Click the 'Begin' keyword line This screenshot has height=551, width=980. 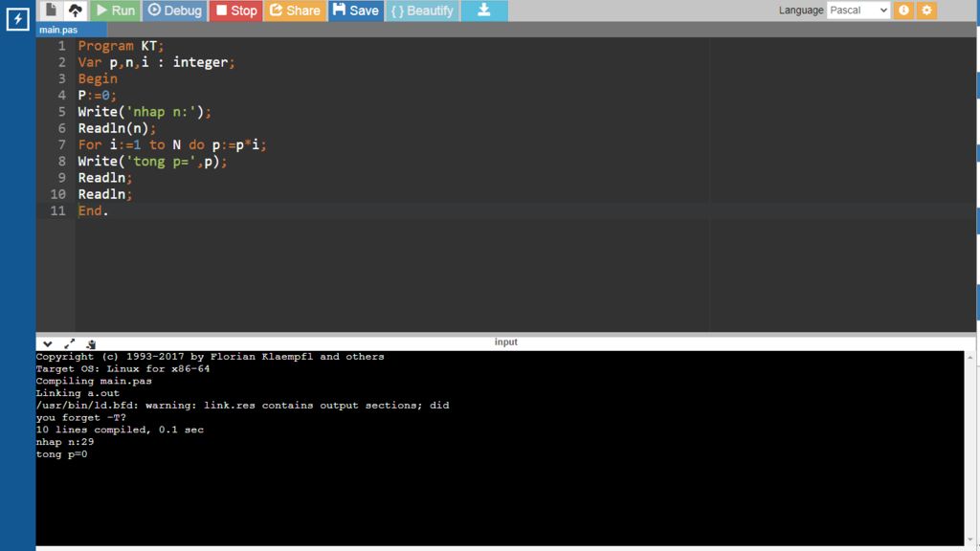pos(98,78)
